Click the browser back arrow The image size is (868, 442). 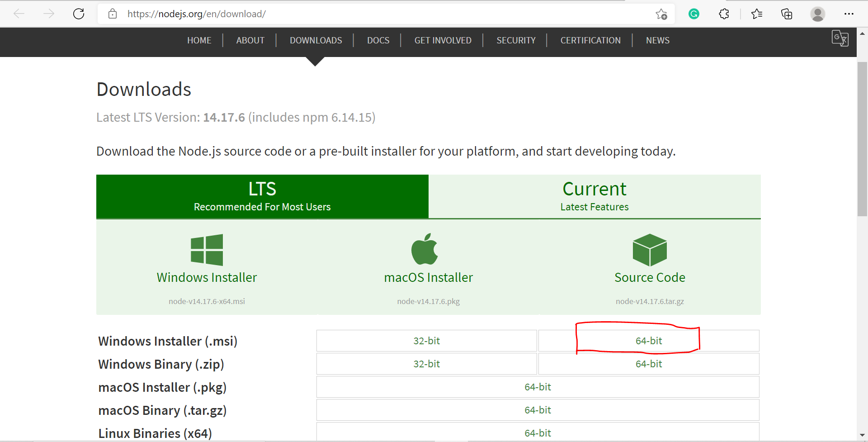[x=19, y=14]
